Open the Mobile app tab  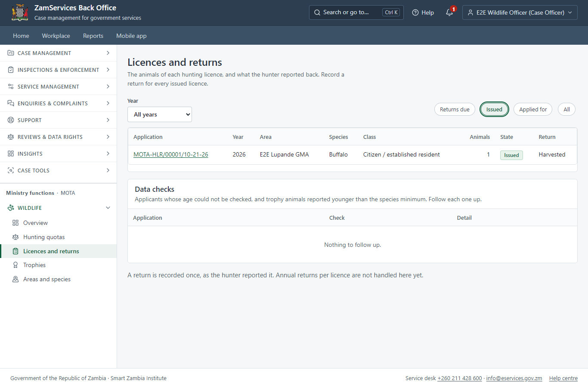[131, 36]
